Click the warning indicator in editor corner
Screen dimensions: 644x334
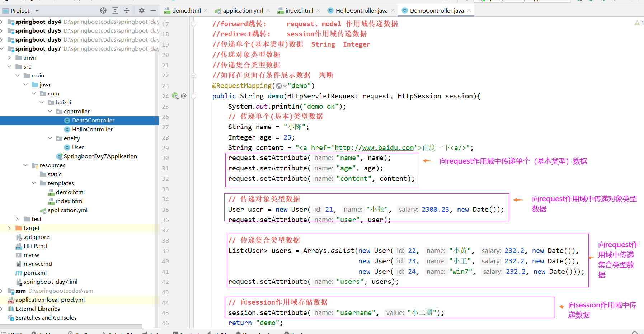(x=637, y=23)
